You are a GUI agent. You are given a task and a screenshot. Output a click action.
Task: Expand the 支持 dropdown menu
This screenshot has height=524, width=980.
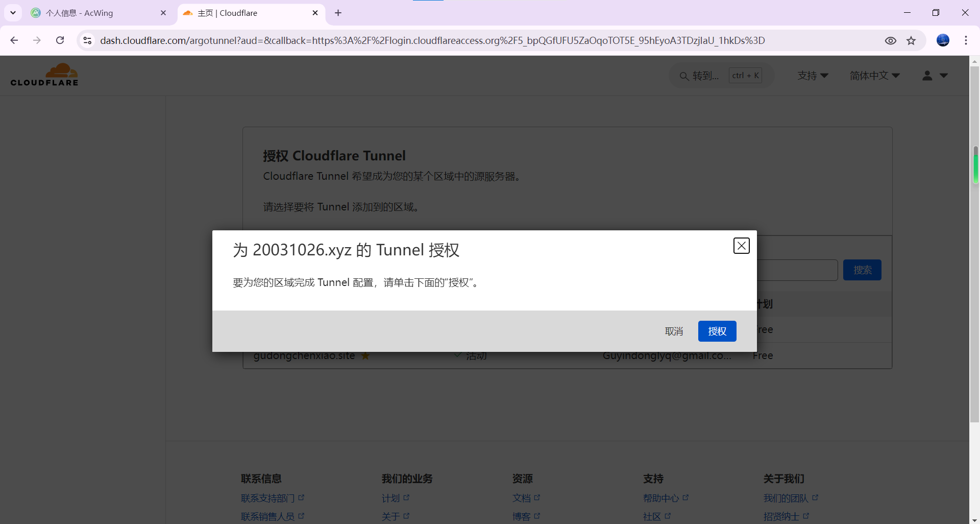coord(813,76)
